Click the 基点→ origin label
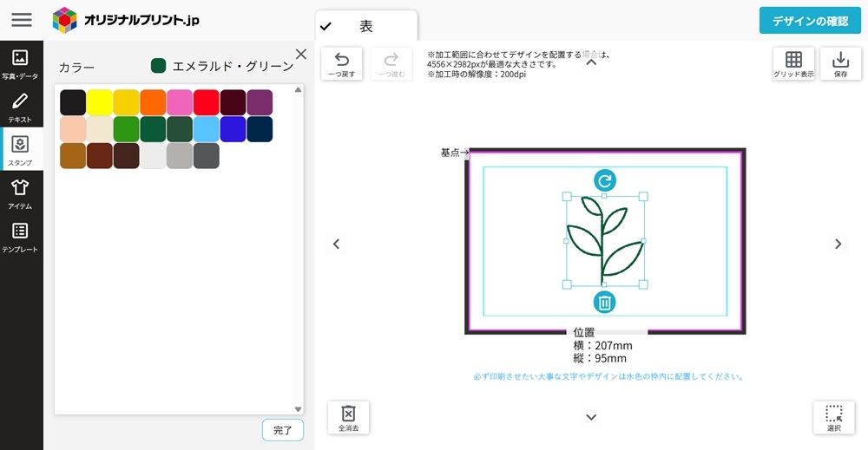 [455, 152]
